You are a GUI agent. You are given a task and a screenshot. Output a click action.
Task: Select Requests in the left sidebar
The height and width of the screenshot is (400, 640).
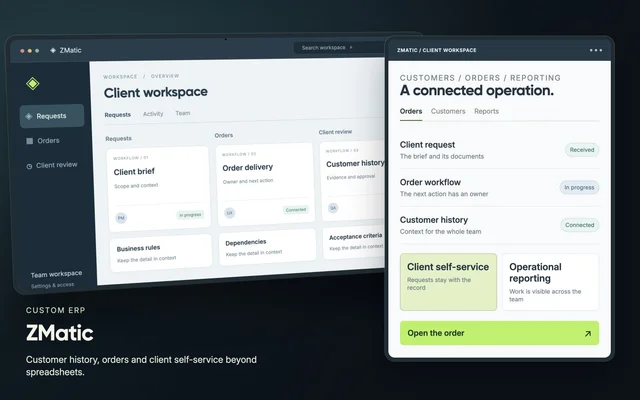52,116
